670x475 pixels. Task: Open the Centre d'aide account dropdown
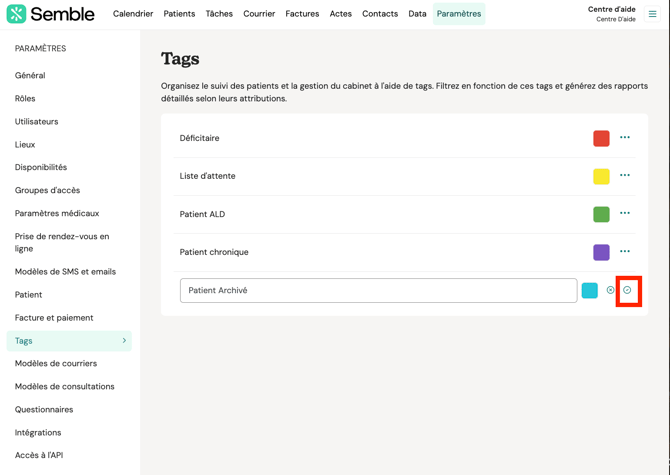pos(611,14)
